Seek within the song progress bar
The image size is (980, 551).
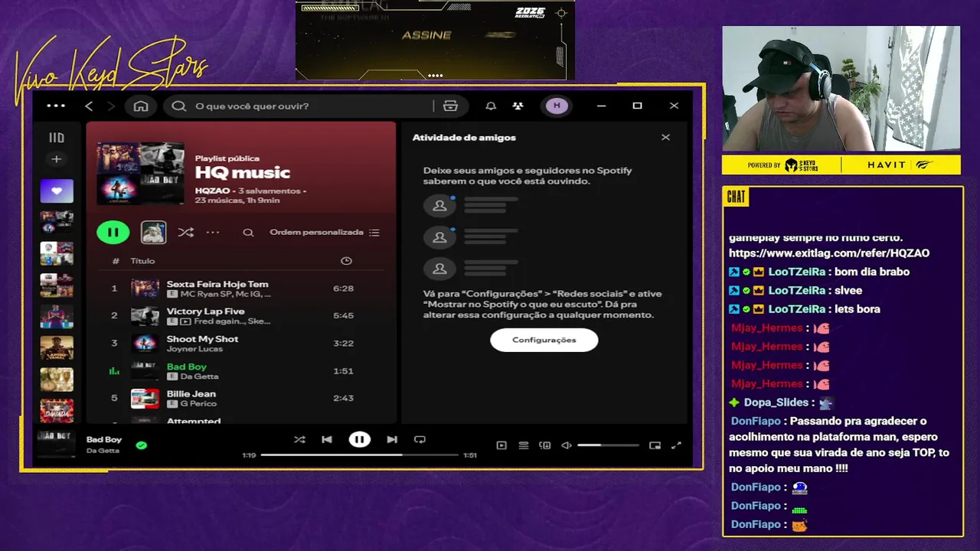(358, 455)
